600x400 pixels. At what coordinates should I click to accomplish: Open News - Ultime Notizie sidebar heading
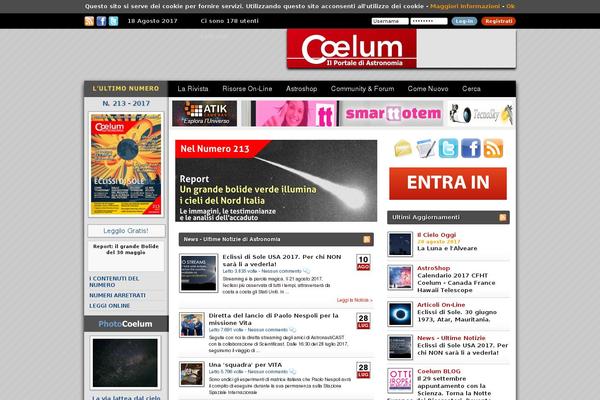pos(451,338)
